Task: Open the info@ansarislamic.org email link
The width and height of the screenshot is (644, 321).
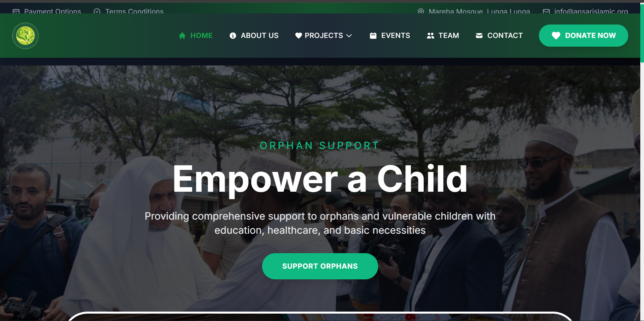Action: tap(591, 11)
